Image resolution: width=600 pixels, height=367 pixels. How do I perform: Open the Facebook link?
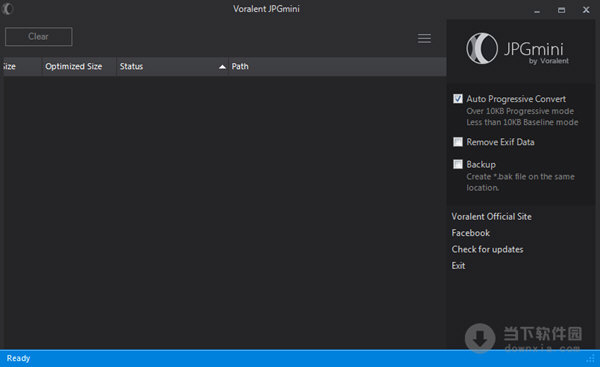click(470, 233)
